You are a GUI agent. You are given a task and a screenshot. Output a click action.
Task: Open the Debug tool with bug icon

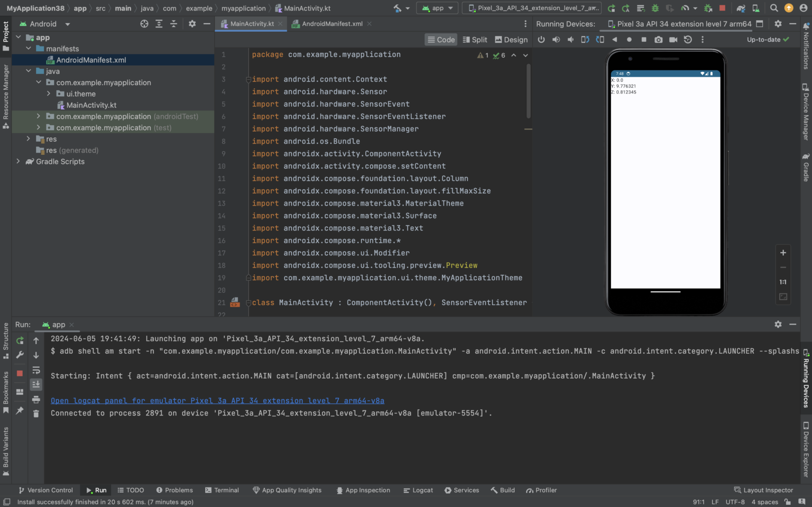coord(656,8)
